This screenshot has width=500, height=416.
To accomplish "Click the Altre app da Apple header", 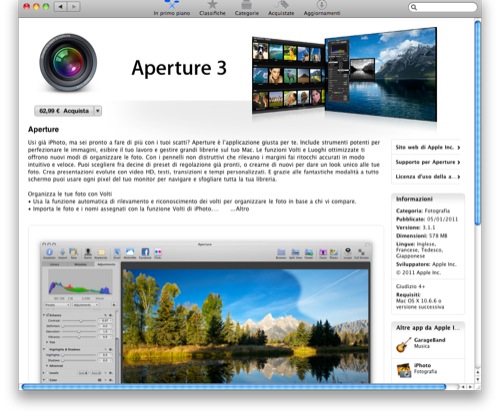I will 428,328.
